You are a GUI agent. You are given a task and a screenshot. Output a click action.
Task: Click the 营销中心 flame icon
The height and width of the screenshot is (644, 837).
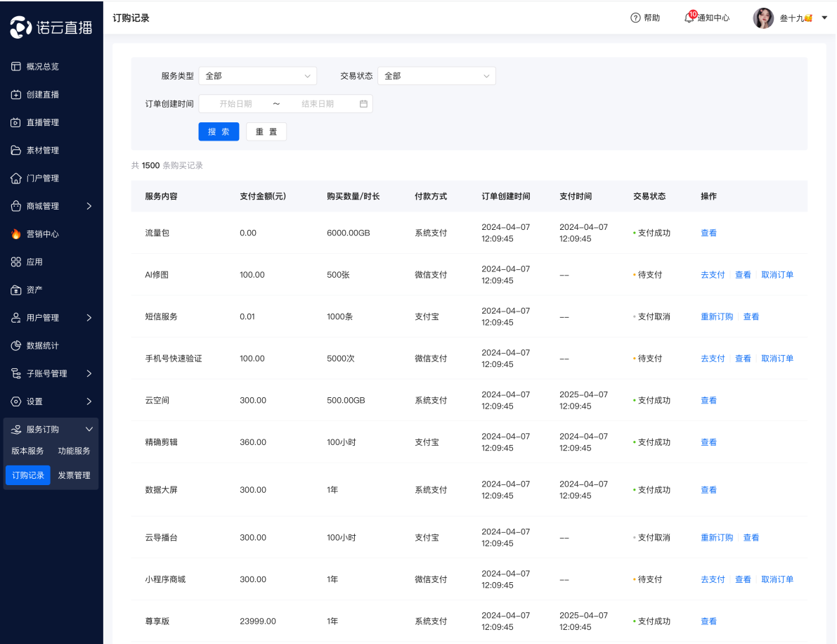(x=16, y=234)
